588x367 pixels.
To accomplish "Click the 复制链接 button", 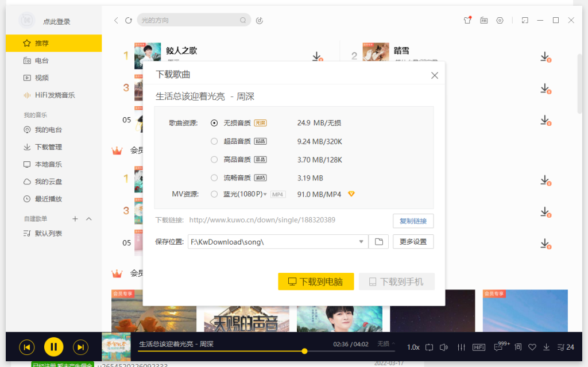I will (413, 221).
